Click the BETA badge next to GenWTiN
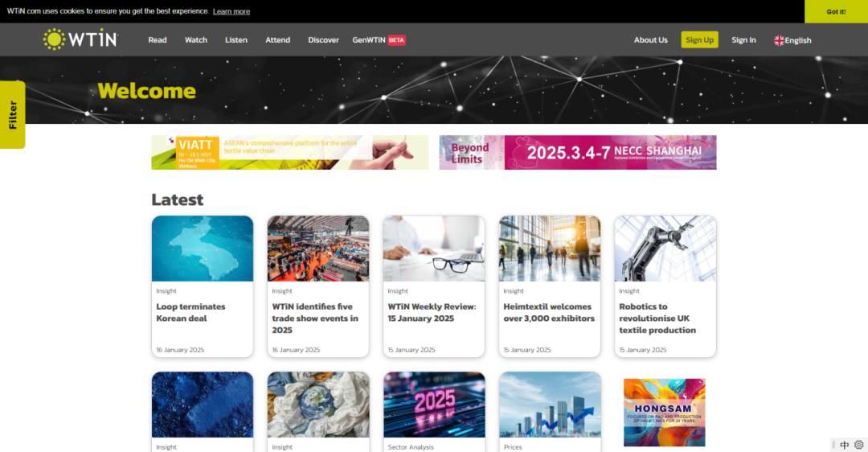Viewport: 868px width, 452px height. pyautogui.click(x=396, y=40)
